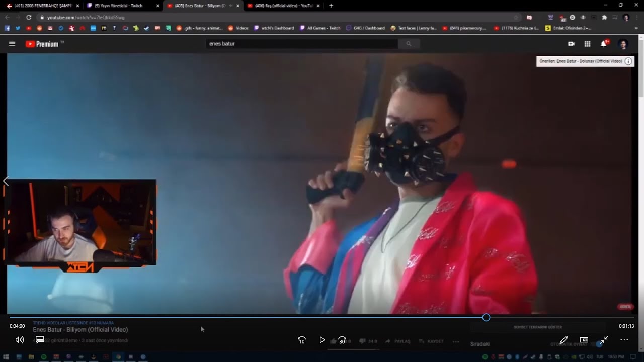Open the G4G / Dashboard bookmark
Screen dimensions: 644x362
coord(365,28)
